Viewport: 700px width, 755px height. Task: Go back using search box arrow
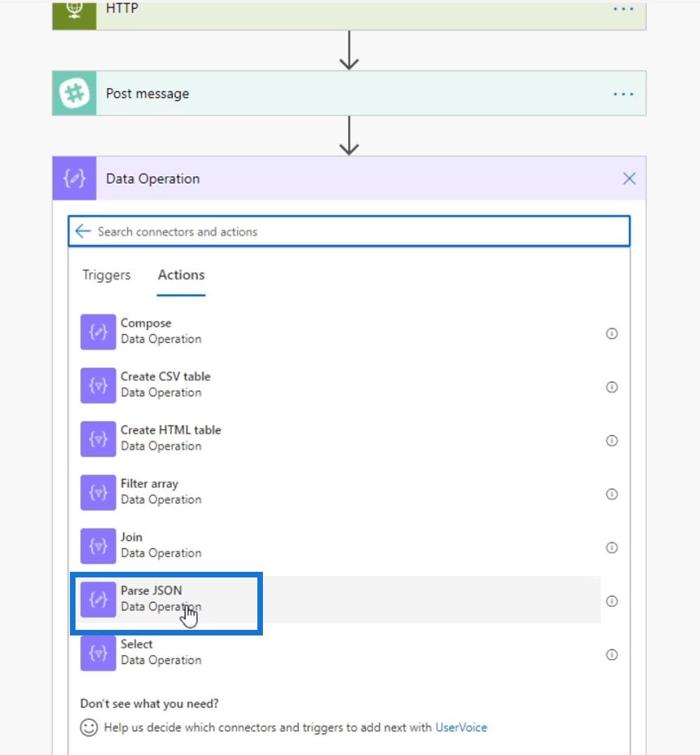pos(83,231)
